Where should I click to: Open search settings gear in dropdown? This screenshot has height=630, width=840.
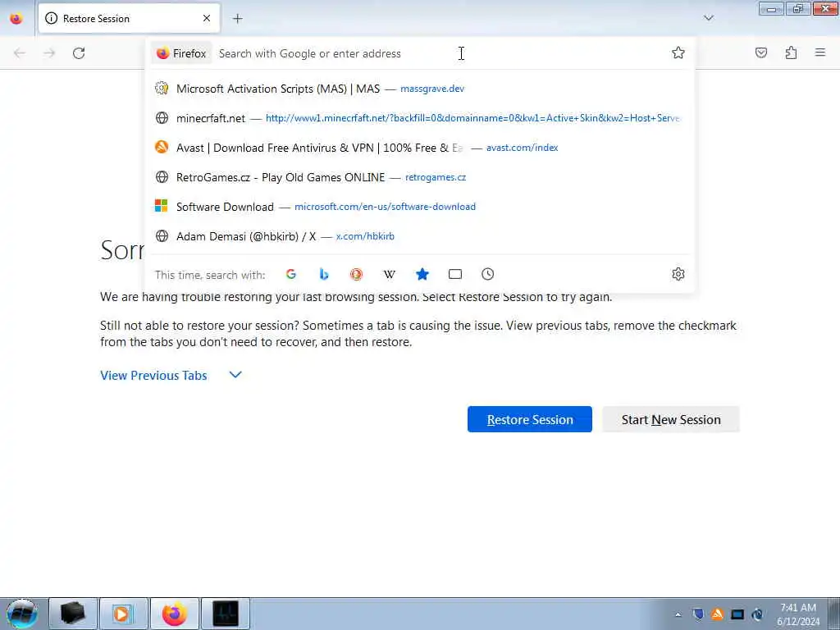coord(678,274)
